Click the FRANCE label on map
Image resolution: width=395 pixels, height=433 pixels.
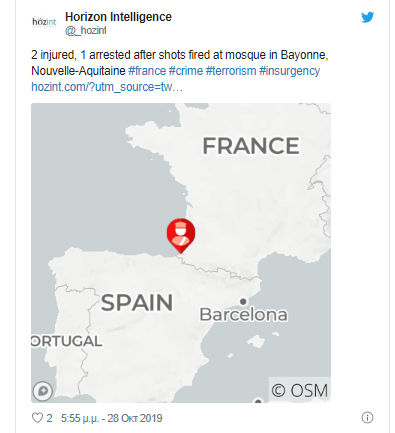pos(251,146)
